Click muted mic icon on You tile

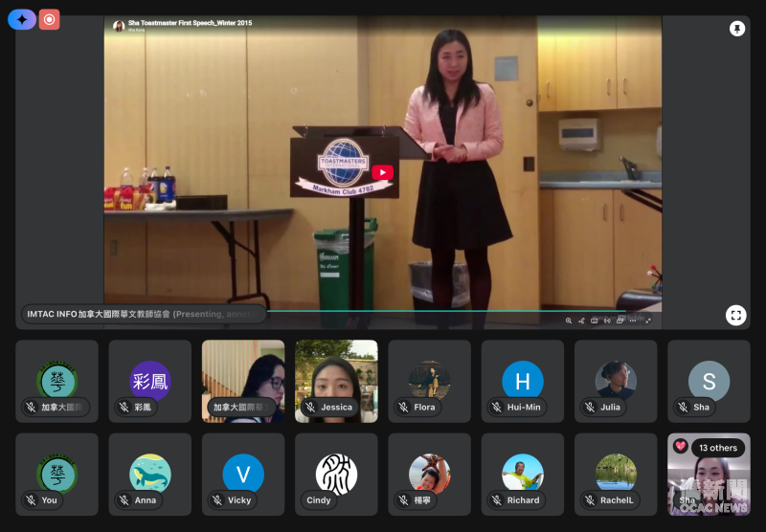point(31,500)
